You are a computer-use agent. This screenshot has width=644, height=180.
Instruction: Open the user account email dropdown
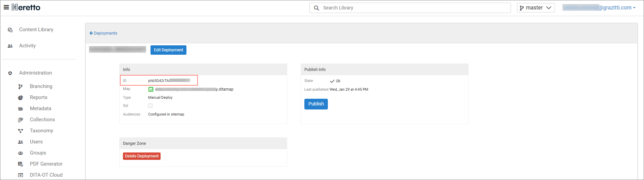599,8
